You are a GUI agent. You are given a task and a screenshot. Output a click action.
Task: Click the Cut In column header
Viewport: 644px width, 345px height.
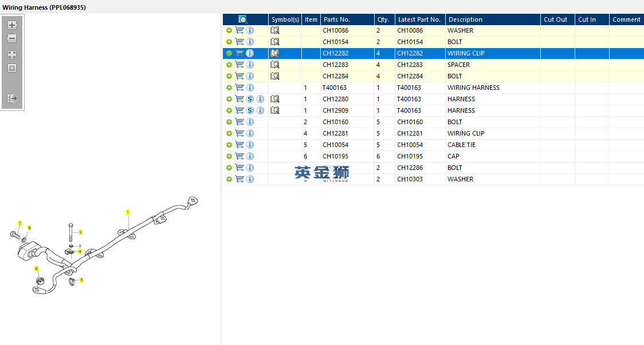pos(592,19)
